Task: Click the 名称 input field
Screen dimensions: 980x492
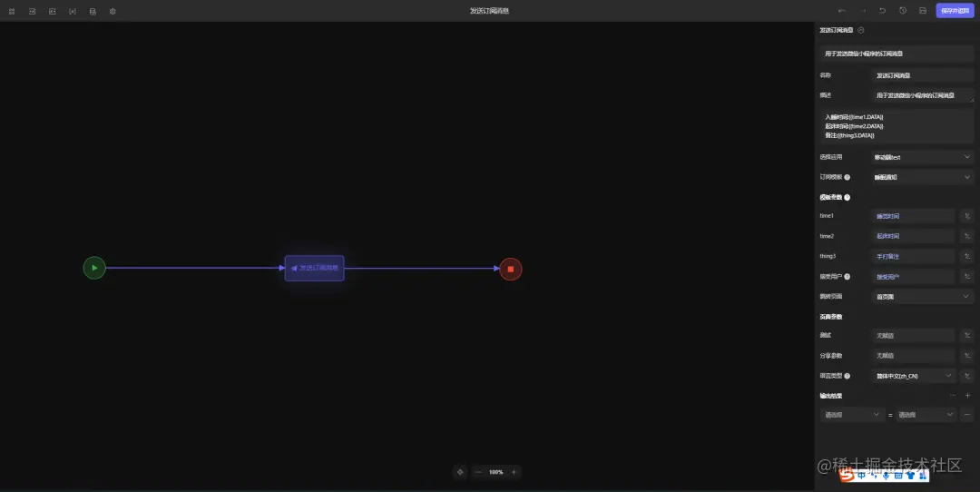Action: pos(923,75)
